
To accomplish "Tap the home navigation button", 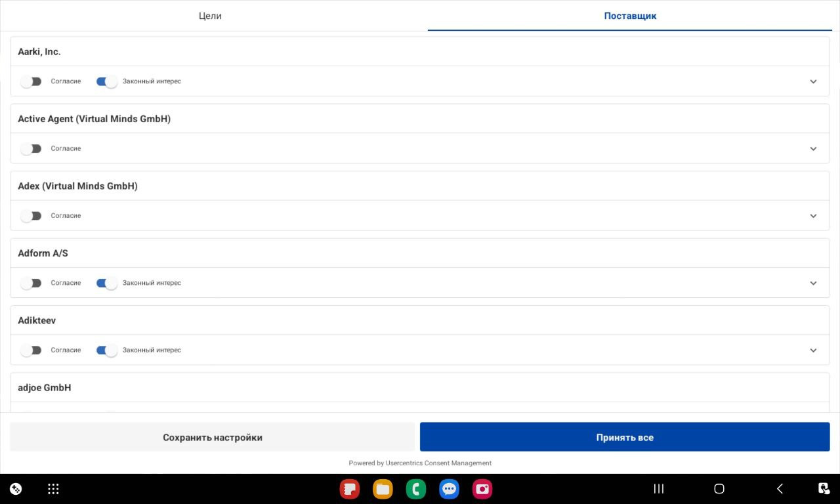I will pyautogui.click(x=719, y=489).
